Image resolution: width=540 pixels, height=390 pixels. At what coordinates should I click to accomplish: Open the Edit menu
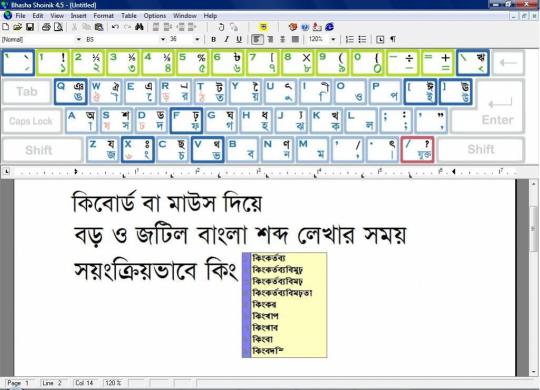point(38,16)
